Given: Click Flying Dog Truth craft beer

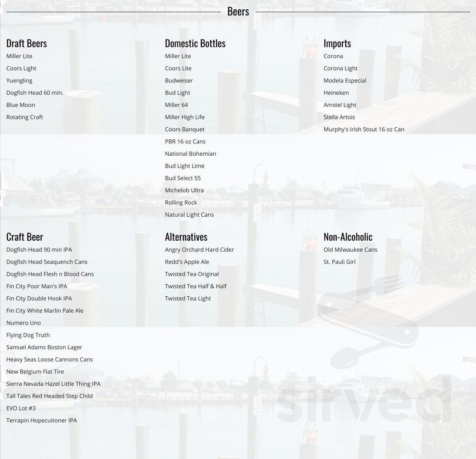Looking at the screenshot, I should pyautogui.click(x=28, y=335).
